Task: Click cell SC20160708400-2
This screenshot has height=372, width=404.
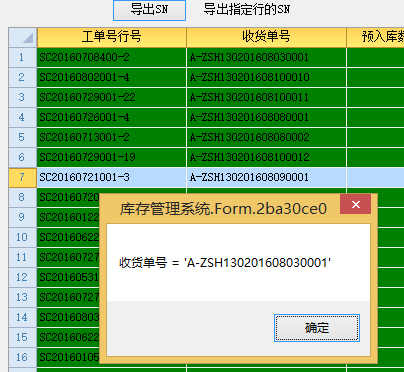Action: [112, 57]
